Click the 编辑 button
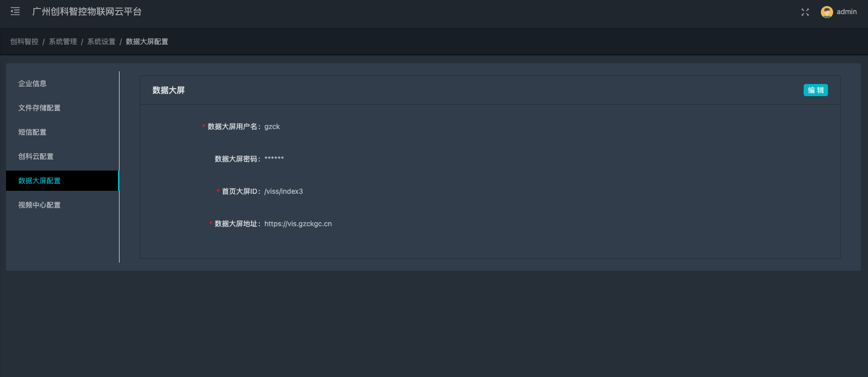The height and width of the screenshot is (377, 868). (x=815, y=90)
